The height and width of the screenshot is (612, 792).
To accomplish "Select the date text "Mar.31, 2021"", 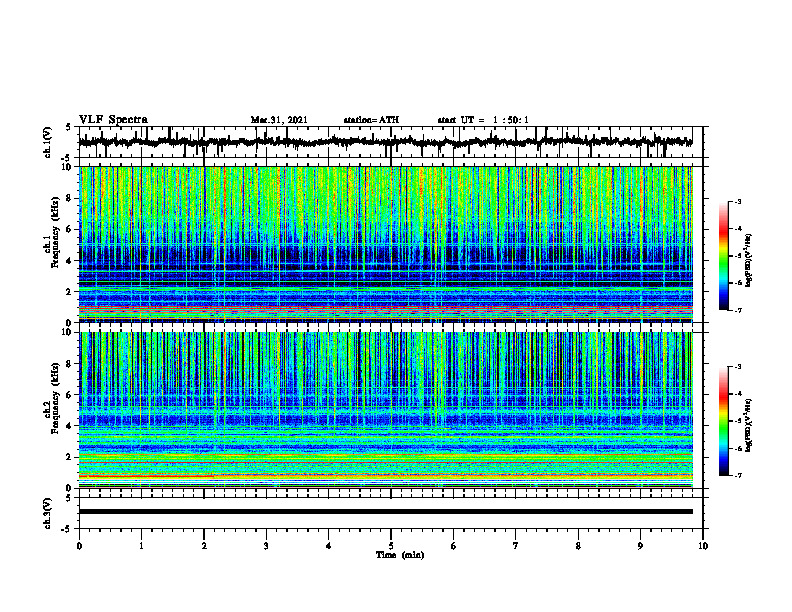I will (279, 120).
